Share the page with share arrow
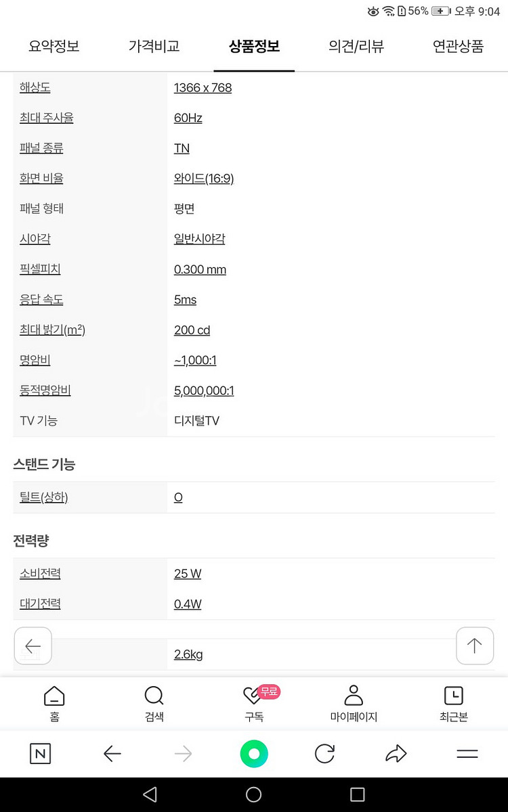The image size is (508, 812). pyautogui.click(x=396, y=754)
